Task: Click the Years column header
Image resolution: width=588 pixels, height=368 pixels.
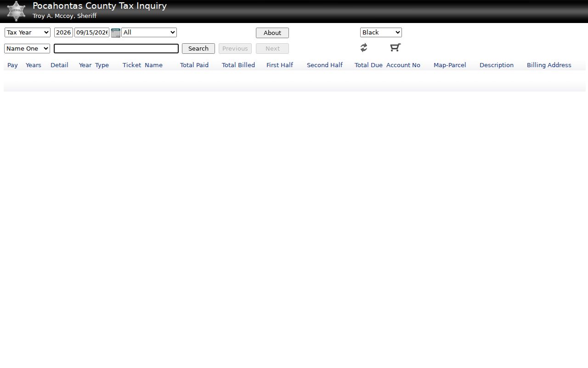Action: point(34,65)
